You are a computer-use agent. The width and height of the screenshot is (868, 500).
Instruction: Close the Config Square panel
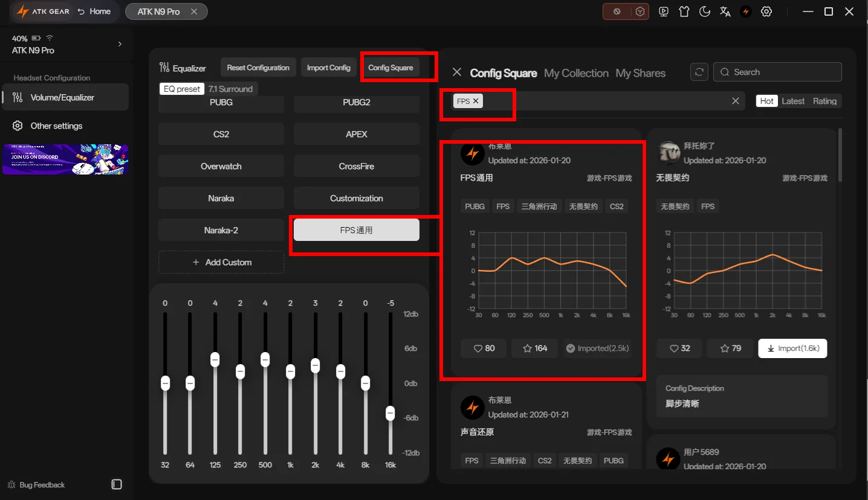457,72
